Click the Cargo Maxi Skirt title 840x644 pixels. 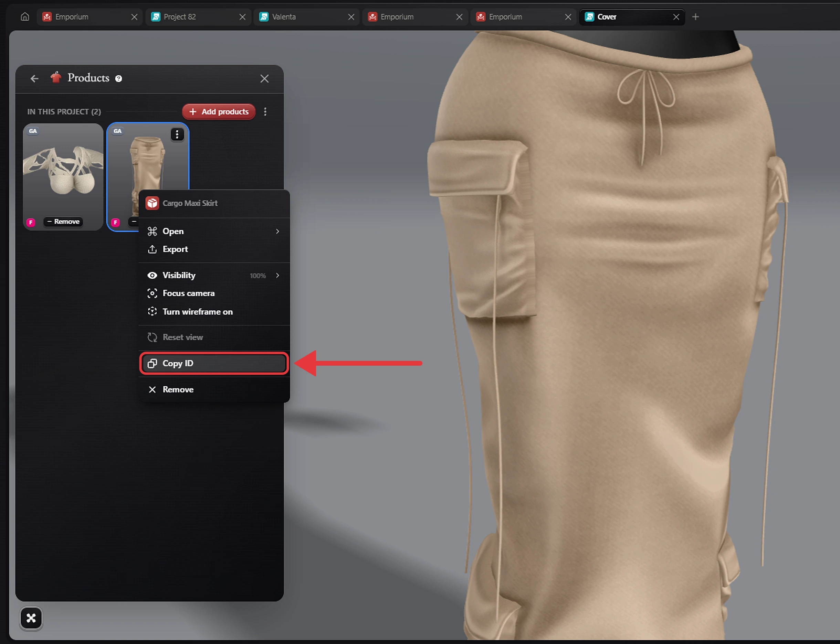tap(190, 203)
